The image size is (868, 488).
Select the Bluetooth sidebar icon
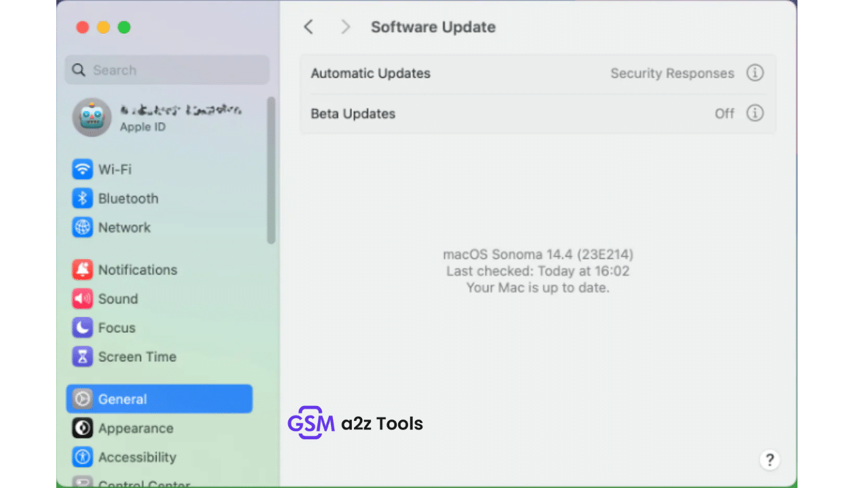(81, 198)
